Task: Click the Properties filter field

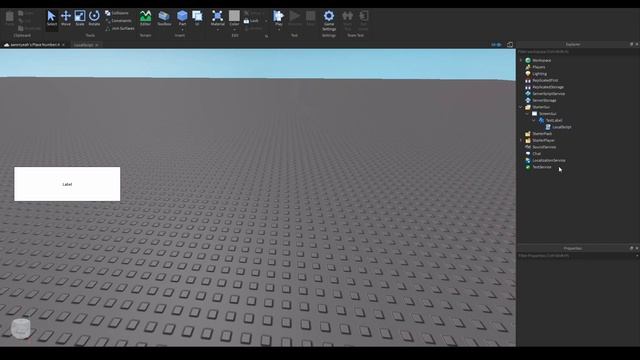Action: pos(576,256)
